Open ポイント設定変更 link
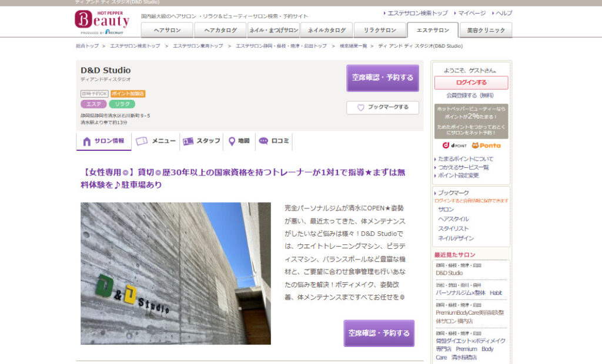602x364 pixels. (459, 176)
